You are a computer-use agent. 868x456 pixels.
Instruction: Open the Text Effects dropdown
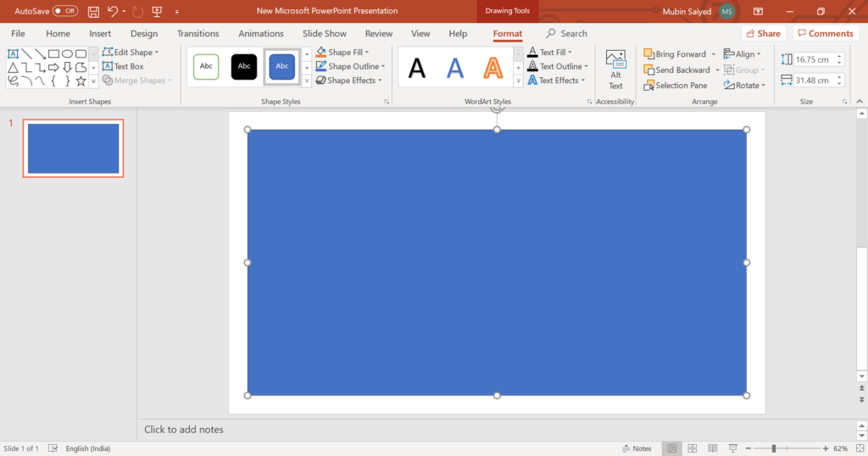click(559, 81)
